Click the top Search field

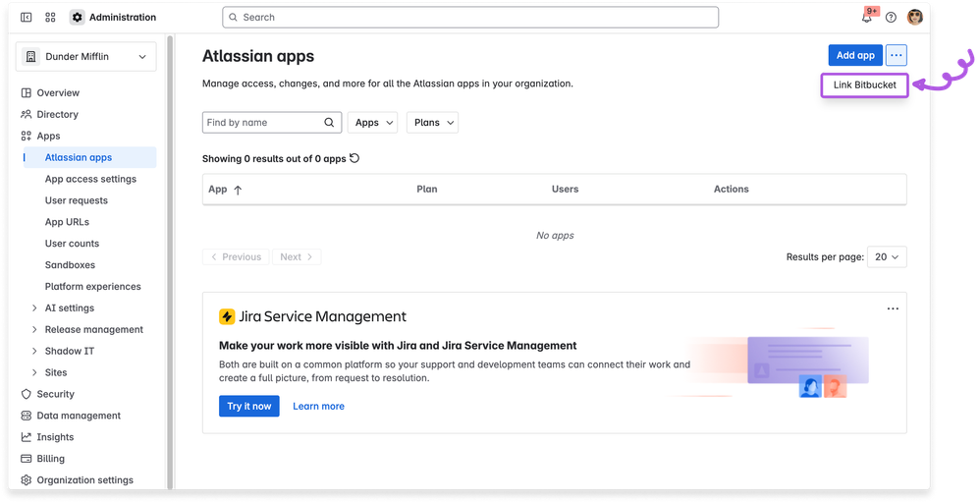click(470, 18)
